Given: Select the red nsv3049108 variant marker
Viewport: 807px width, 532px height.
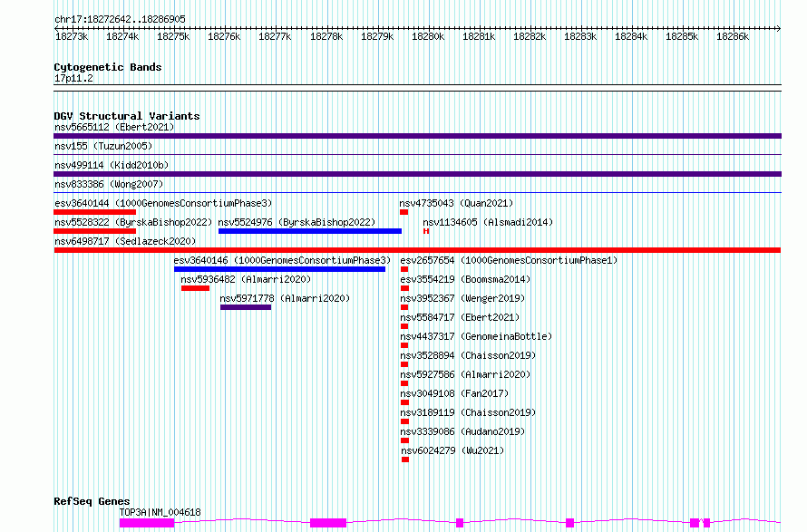Looking at the screenshot, I should point(404,402).
